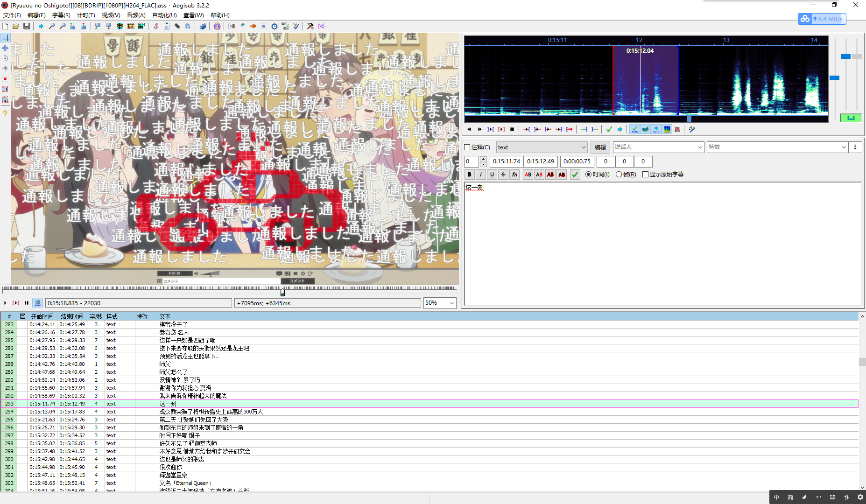
Task: Click the Save subtitles floppy icon
Action: [x=27, y=26]
